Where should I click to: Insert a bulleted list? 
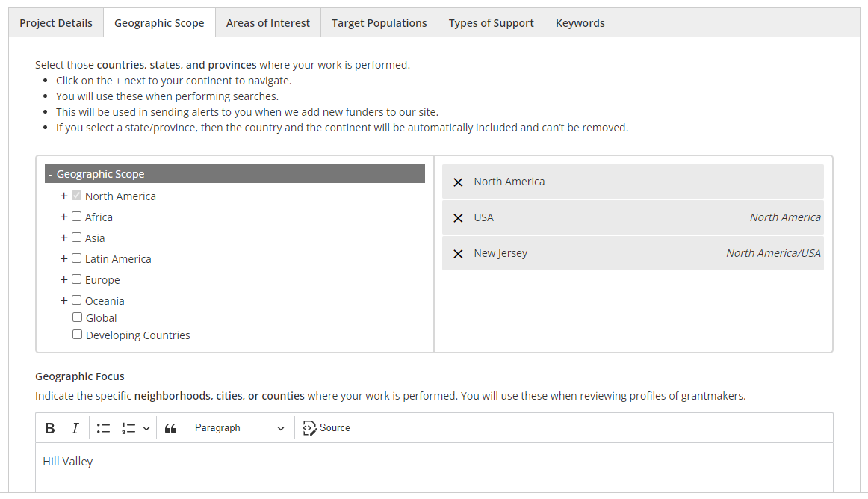tap(103, 428)
